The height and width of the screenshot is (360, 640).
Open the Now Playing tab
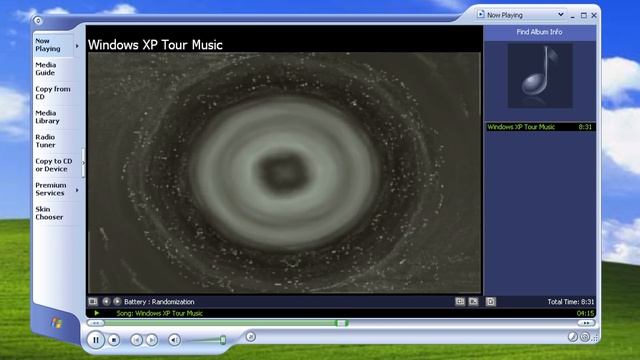pos(53,44)
